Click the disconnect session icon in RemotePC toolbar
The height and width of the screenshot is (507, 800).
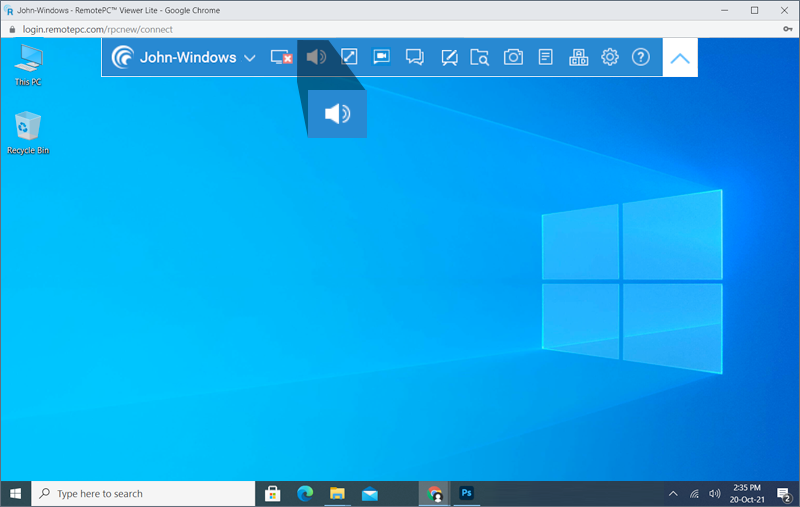(282, 57)
